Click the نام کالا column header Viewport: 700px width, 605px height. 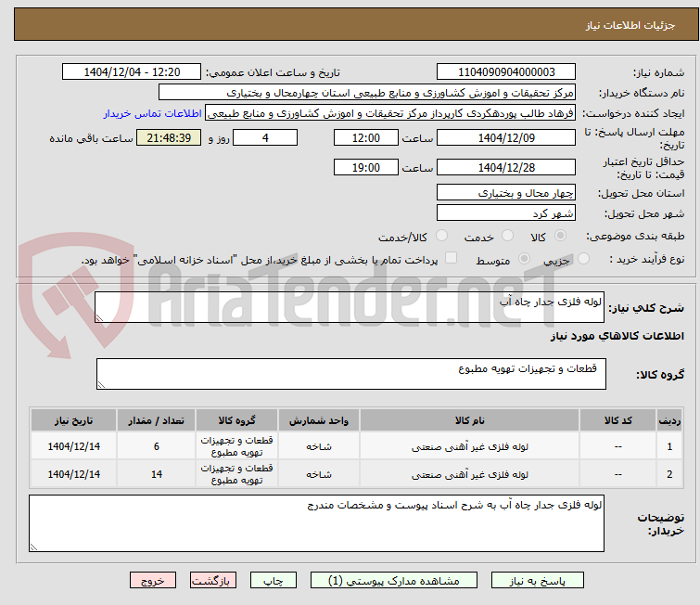[x=470, y=420]
